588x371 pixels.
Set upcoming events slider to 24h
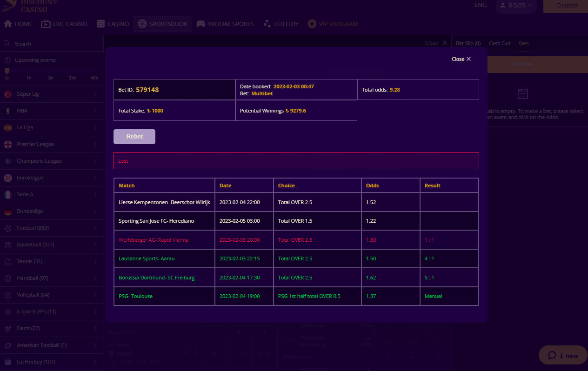point(73,78)
